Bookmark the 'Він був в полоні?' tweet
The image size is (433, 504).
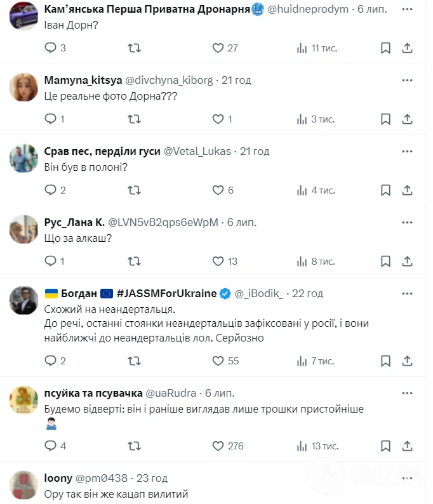(x=385, y=190)
